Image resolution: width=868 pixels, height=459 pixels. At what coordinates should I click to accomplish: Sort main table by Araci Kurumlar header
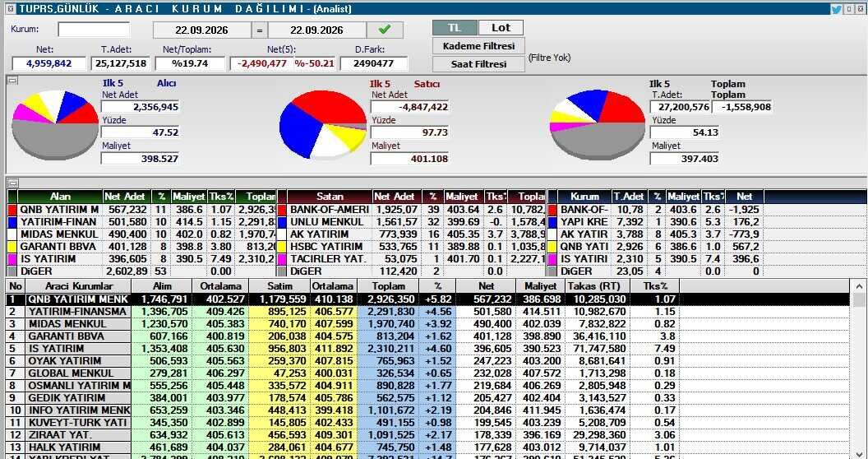point(79,286)
